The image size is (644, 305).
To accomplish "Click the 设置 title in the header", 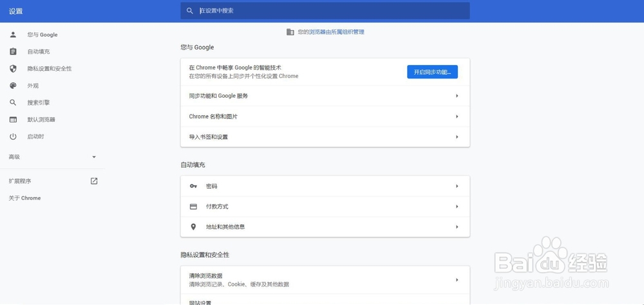I will coord(15,11).
